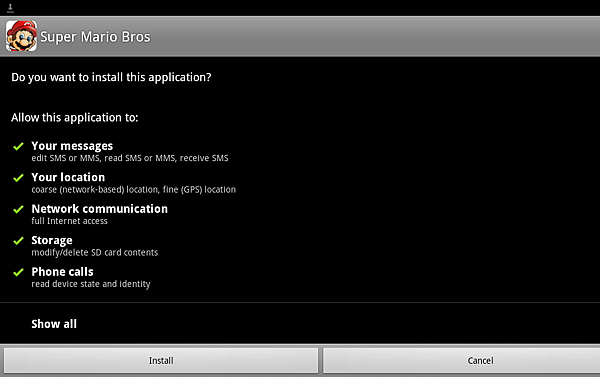This screenshot has width=600, height=377.
Task: Click the green checkmark beside Phone calls
Action: (18, 272)
